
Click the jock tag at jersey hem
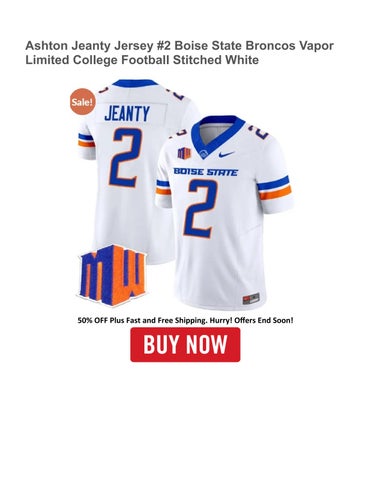[251, 298]
